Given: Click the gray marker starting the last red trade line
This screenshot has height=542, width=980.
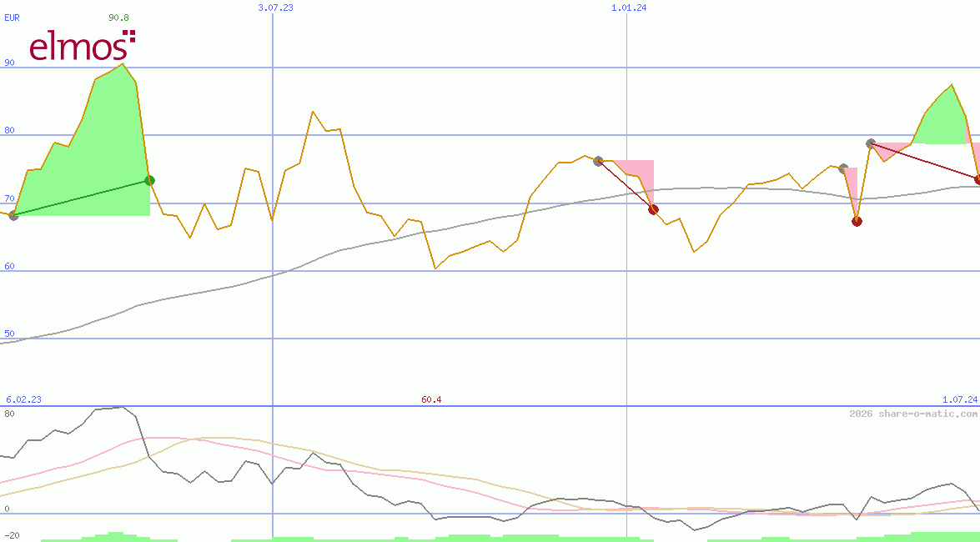Looking at the screenshot, I should 871,143.
